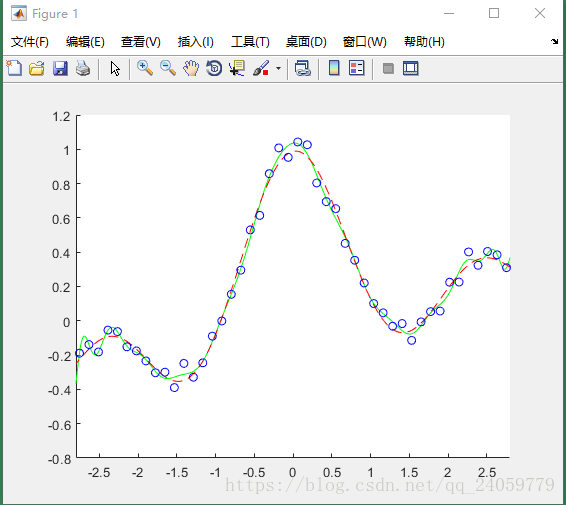Open the 查看(V) menu

tap(141, 42)
